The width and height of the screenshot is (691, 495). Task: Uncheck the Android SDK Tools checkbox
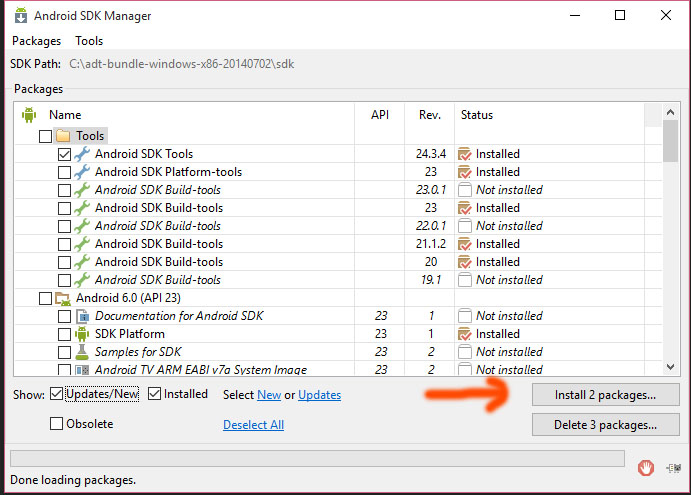64,154
